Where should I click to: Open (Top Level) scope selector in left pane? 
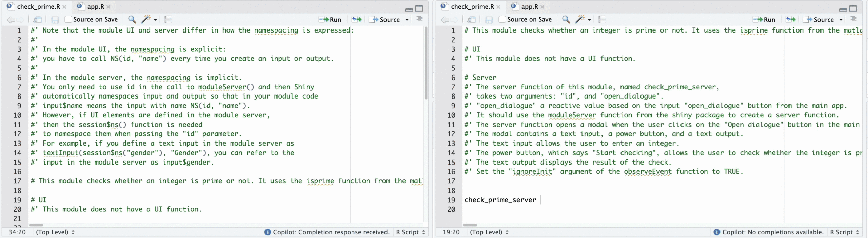click(x=55, y=232)
